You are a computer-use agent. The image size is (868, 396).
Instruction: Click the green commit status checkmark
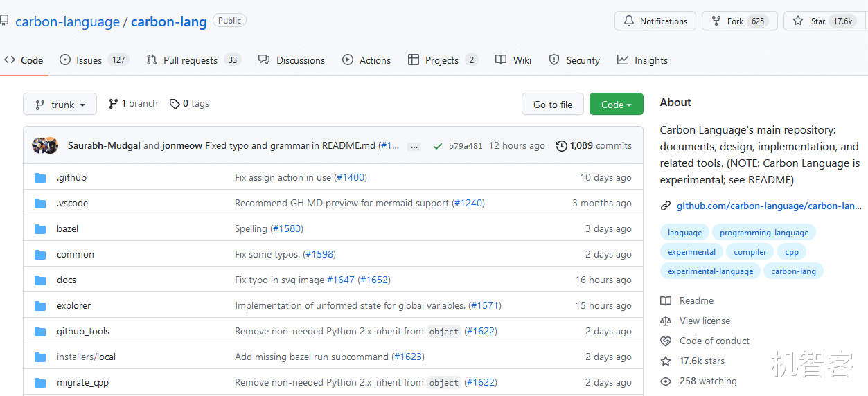click(437, 146)
